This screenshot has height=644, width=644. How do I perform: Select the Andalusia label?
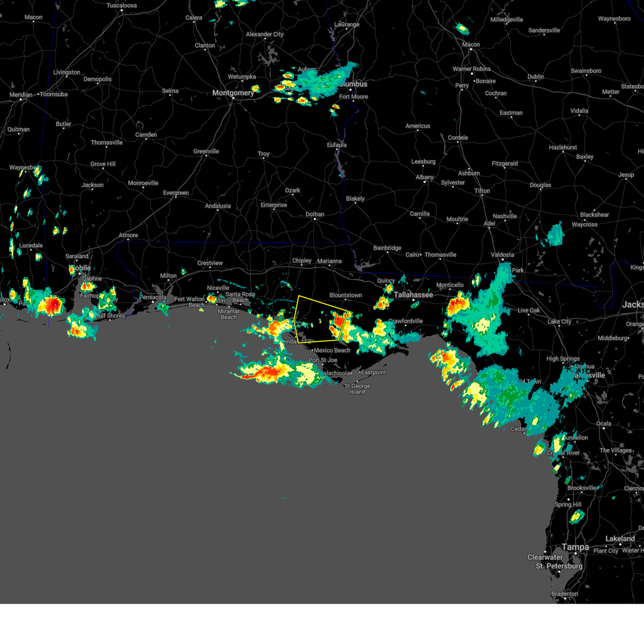point(218,206)
